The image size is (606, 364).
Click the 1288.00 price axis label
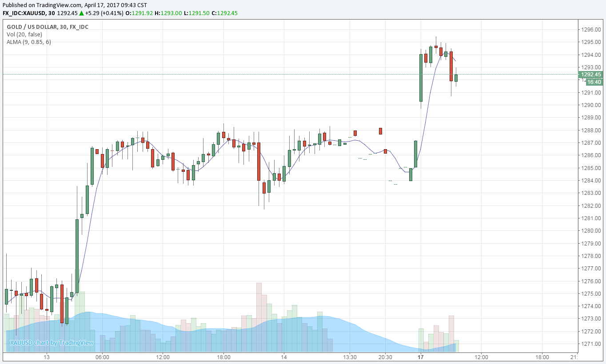click(x=591, y=131)
